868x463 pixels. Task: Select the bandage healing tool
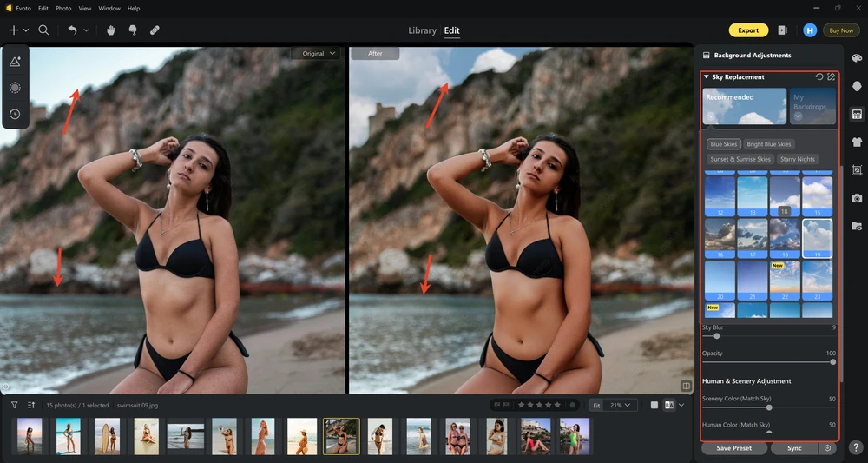click(155, 30)
